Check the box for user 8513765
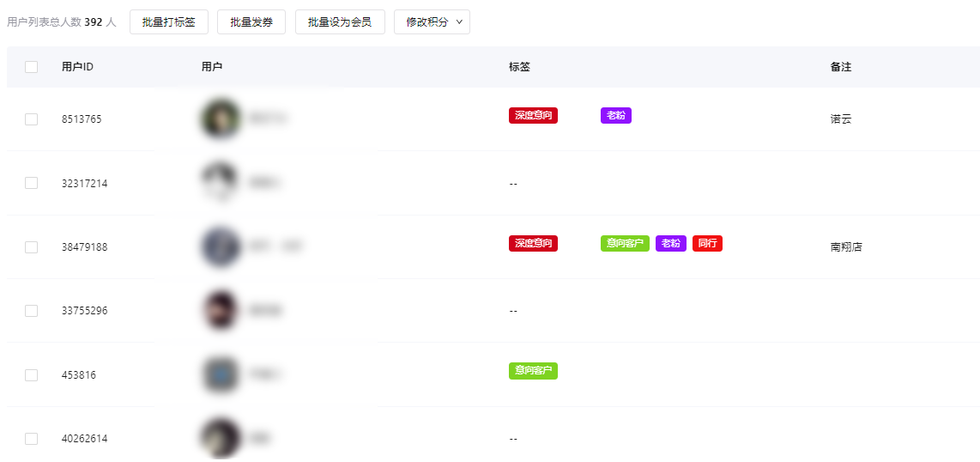This screenshot has width=980, height=462. 32,119
